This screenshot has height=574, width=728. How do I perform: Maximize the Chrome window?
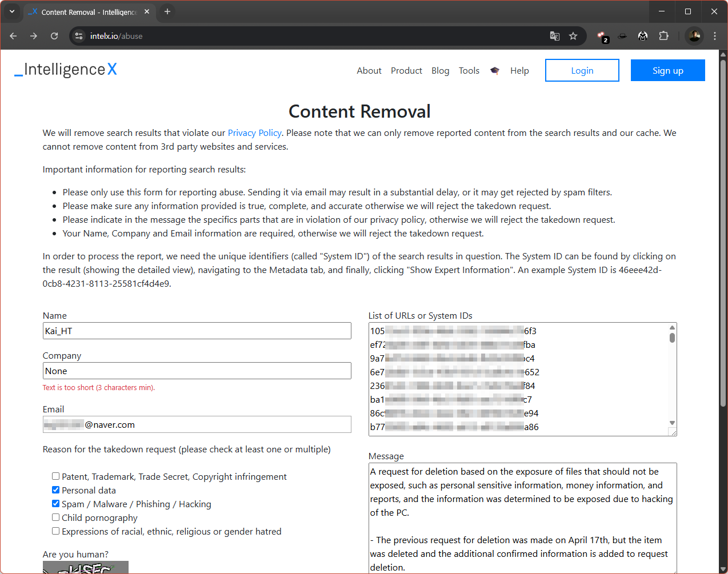[x=688, y=11]
